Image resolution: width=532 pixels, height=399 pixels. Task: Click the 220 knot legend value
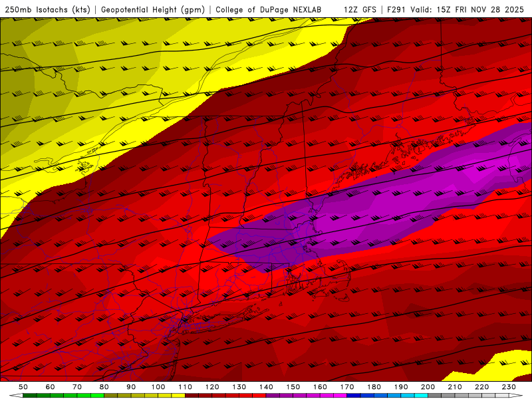pos(481,387)
